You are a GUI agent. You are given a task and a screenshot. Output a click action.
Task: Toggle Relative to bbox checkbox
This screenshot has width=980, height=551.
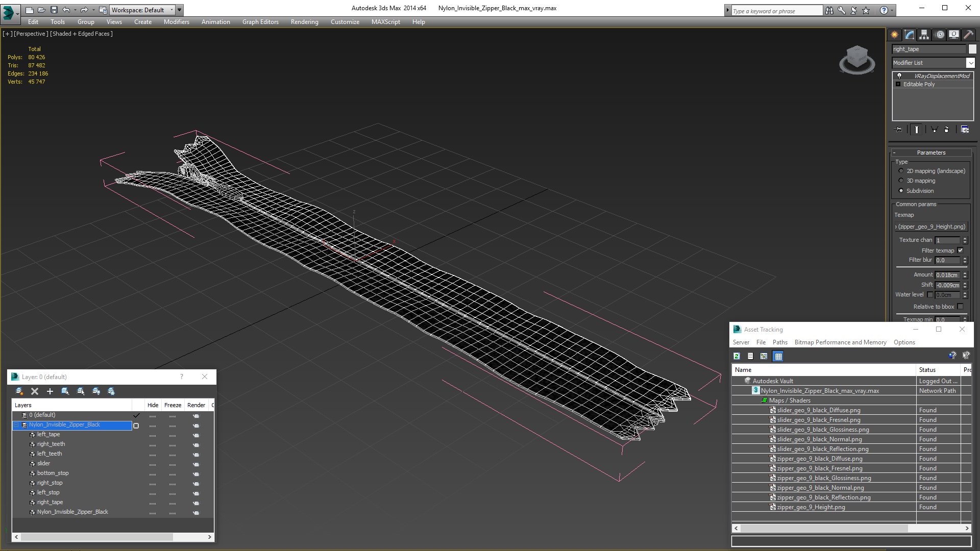[x=960, y=307]
